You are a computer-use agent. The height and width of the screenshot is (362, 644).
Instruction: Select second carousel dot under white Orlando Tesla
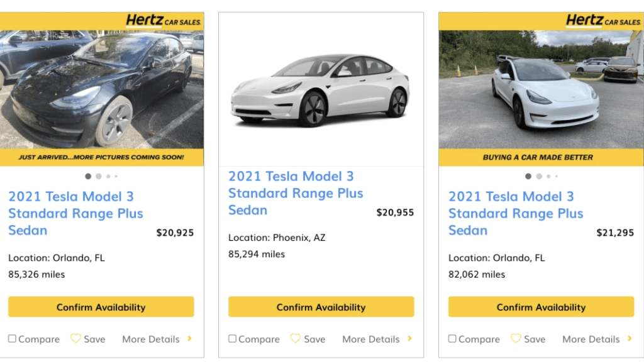(539, 177)
